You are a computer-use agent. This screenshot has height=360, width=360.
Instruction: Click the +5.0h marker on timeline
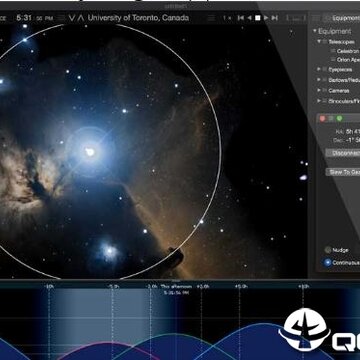coord(240,286)
